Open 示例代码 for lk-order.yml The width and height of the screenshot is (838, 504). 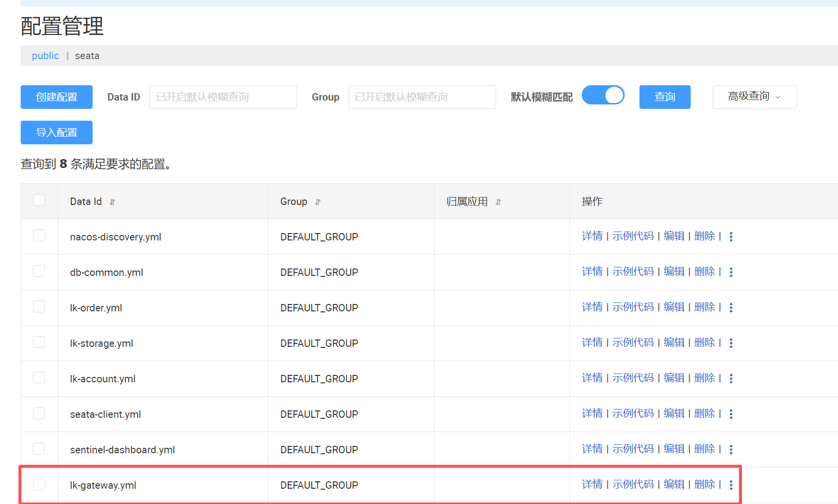(633, 307)
